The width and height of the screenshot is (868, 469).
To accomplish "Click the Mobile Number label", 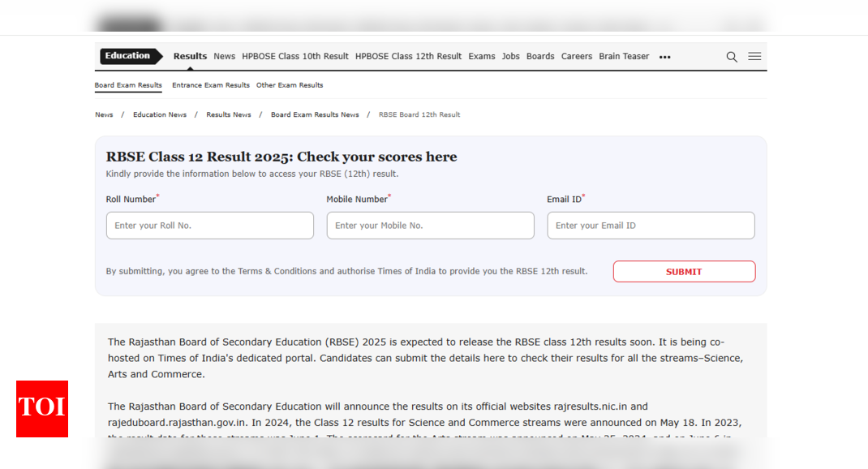I will coord(358,199).
